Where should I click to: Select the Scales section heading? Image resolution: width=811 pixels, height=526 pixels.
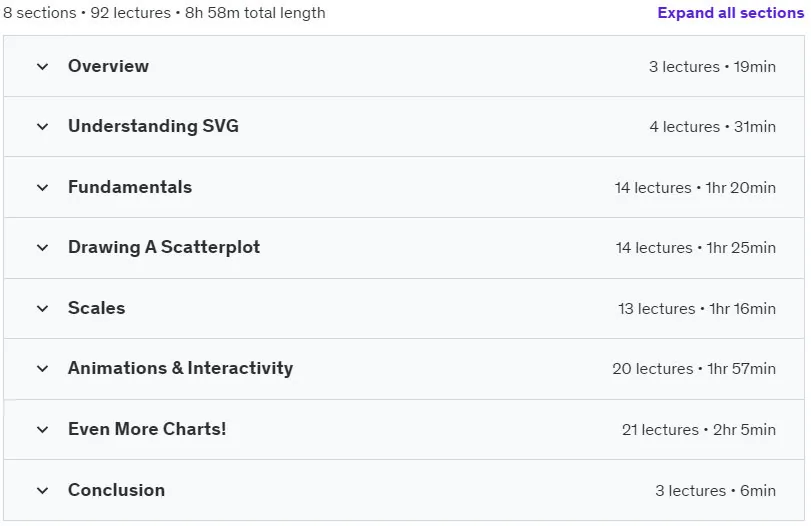tap(96, 308)
